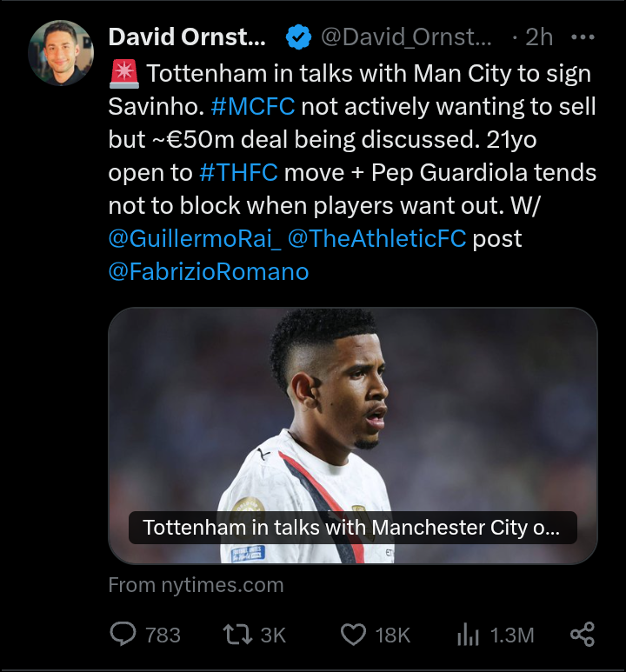The image size is (626, 672).
Task: Click the 2h post timestamp
Action: (539, 37)
